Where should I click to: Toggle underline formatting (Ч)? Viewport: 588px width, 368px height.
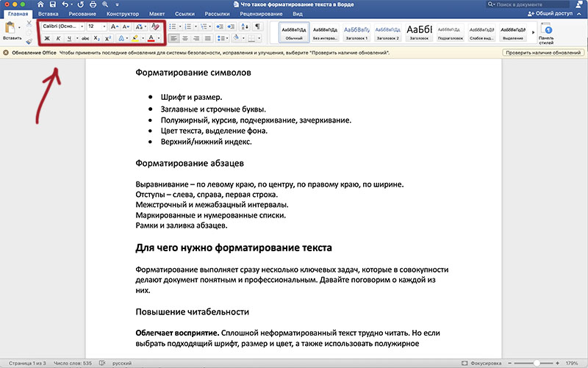click(69, 38)
